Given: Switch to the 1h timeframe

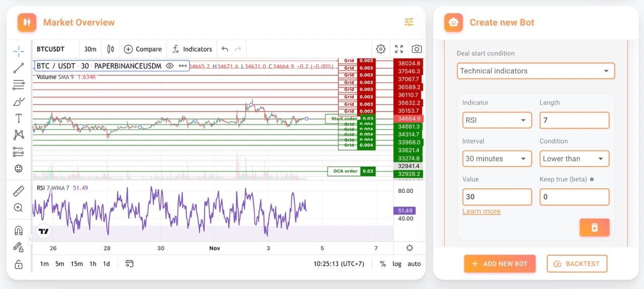Looking at the screenshot, I should (x=93, y=264).
